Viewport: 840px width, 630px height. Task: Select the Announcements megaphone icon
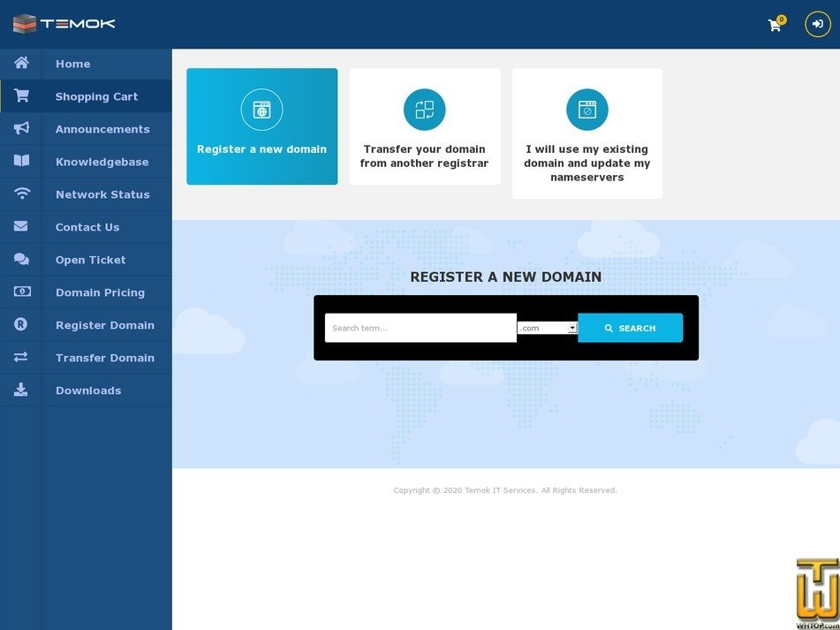[x=21, y=129]
